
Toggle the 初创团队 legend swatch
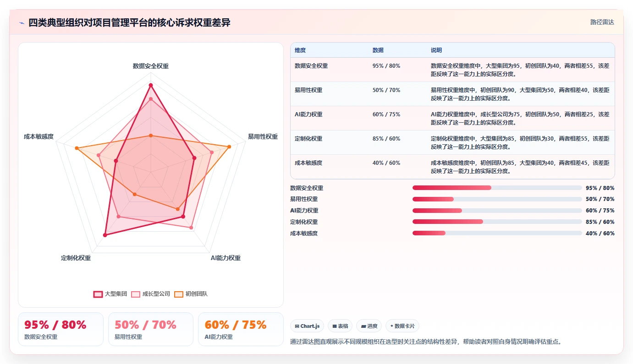point(179,294)
